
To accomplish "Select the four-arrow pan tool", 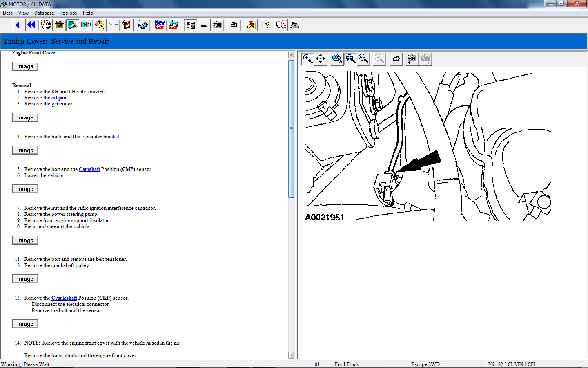I will (x=321, y=59).
